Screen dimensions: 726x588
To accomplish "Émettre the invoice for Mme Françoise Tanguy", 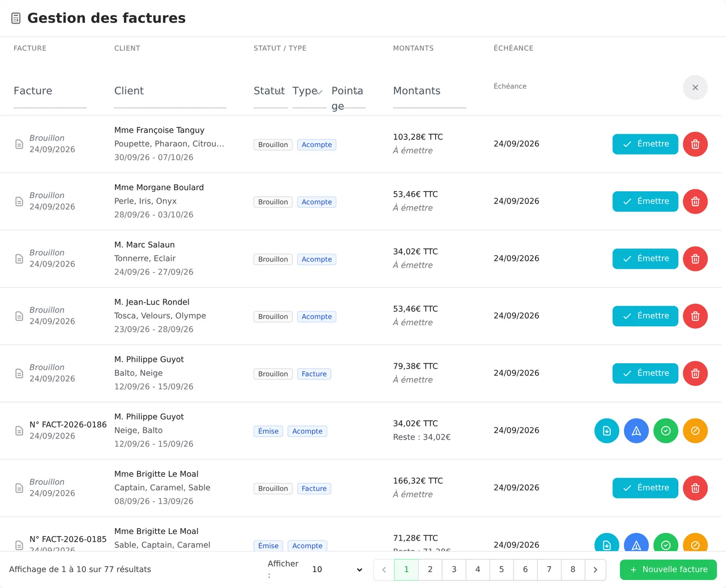I will tap(645, 144).
